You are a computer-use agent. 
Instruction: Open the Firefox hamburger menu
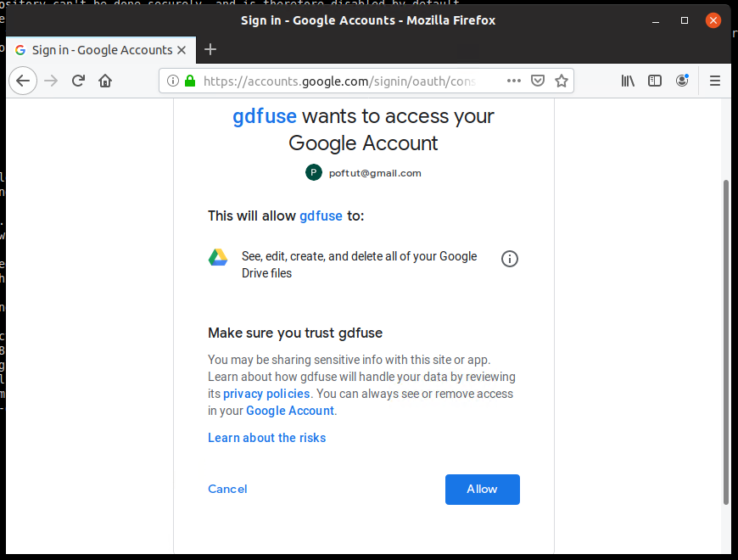tap(715, 81)
